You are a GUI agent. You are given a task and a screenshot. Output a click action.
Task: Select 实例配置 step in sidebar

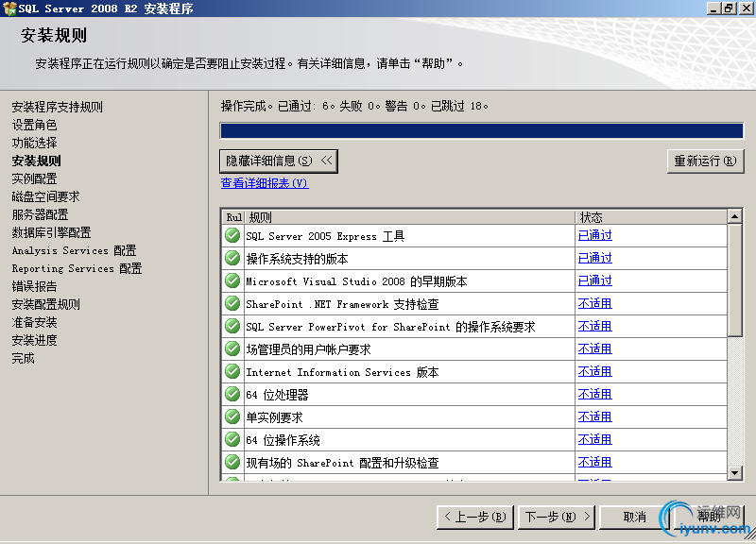pos(34,178)
